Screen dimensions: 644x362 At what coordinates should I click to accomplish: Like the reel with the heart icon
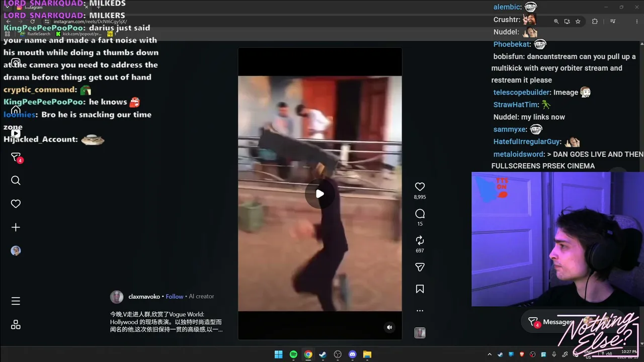coord(420,187)
